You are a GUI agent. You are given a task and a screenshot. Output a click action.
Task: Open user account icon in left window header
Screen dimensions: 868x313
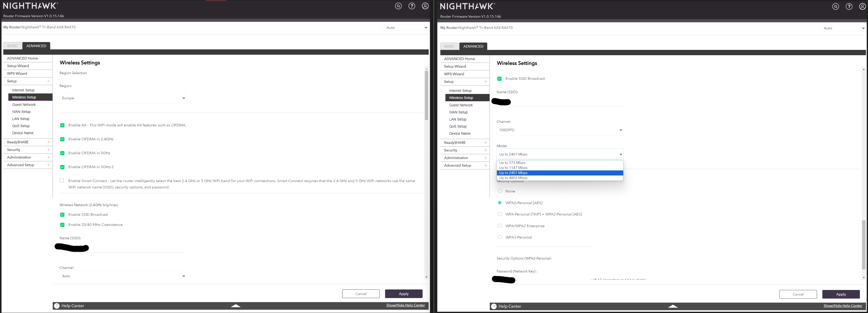(425, 6)
